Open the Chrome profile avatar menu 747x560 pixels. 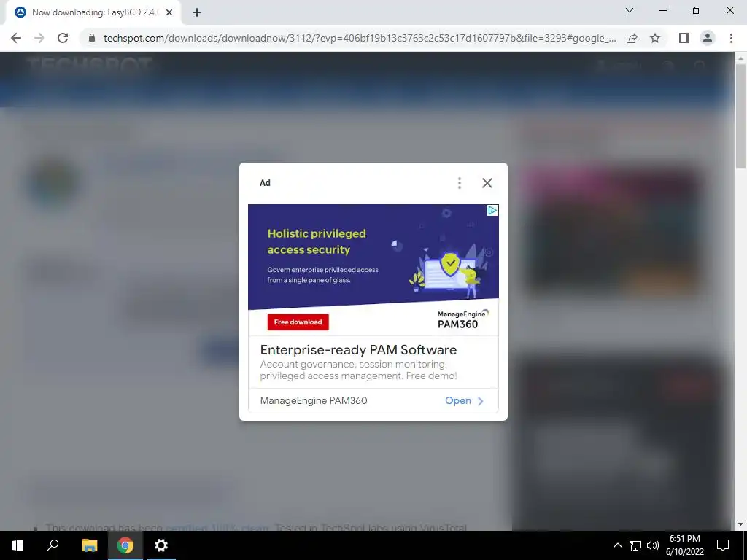[708, 38]
